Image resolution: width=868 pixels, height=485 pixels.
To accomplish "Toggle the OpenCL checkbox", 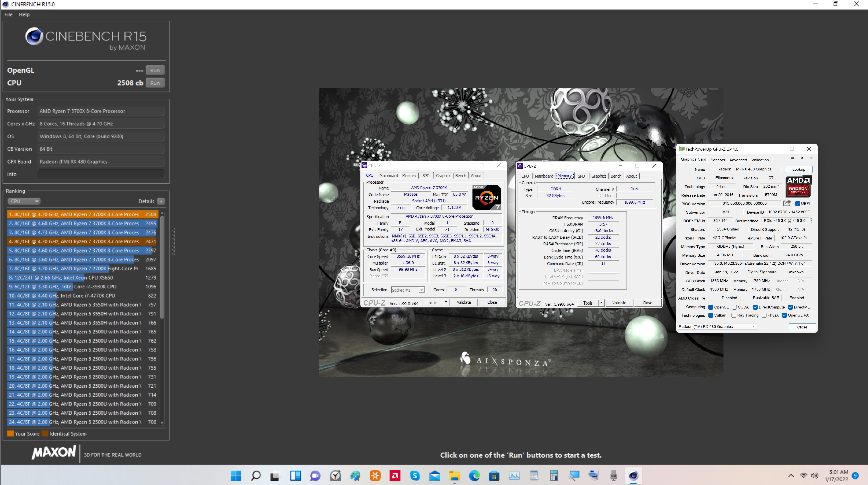I will [711, 307].
